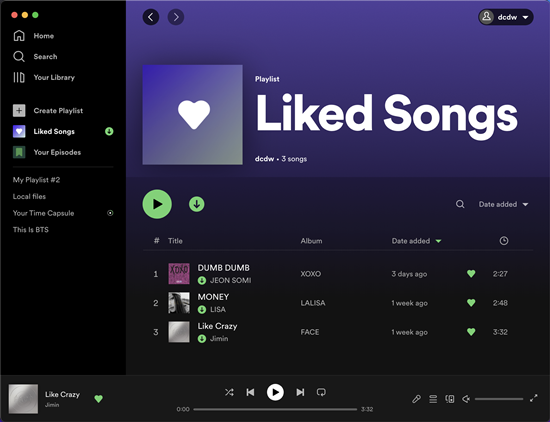Image resolution: width=550 pixels, height=422 pixels.
Task: Open My Playlist #2
Action: pyautogui.click(x=36, y=180)
